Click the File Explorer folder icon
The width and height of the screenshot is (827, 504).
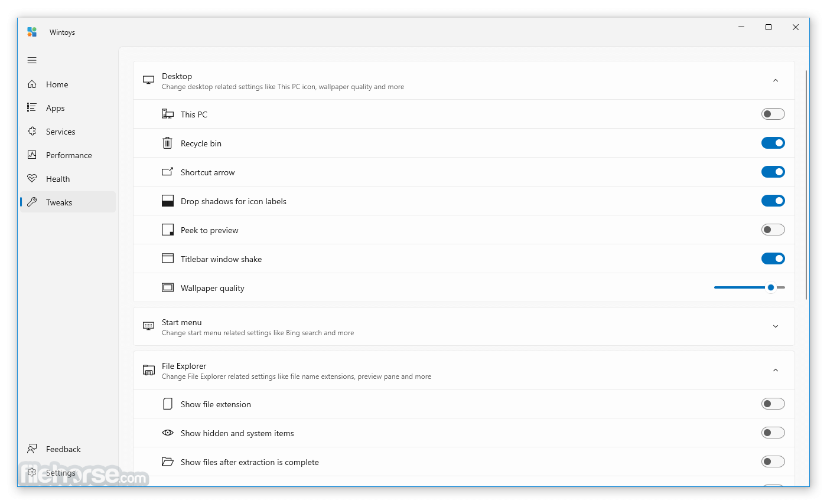(x=148, y=370)
